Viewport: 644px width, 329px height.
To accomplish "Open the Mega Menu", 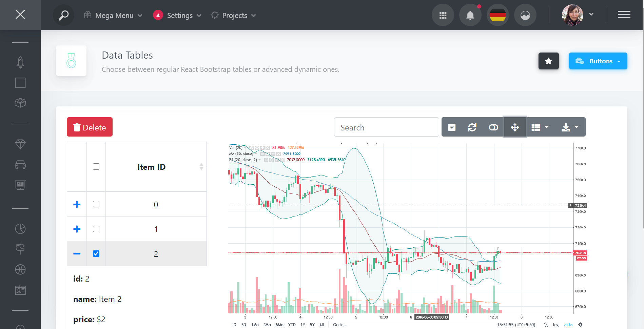I will click(x=114, y=16).
